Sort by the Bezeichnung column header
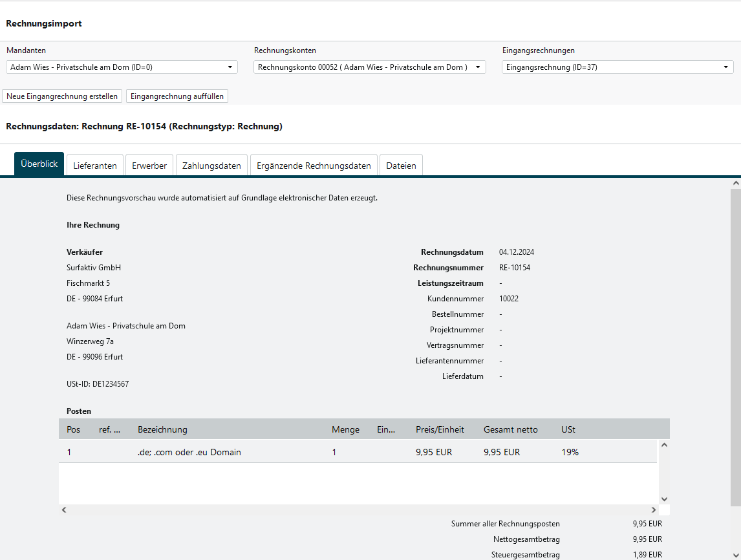This screenshot has width=741, height=560. [x=162, y=430]
